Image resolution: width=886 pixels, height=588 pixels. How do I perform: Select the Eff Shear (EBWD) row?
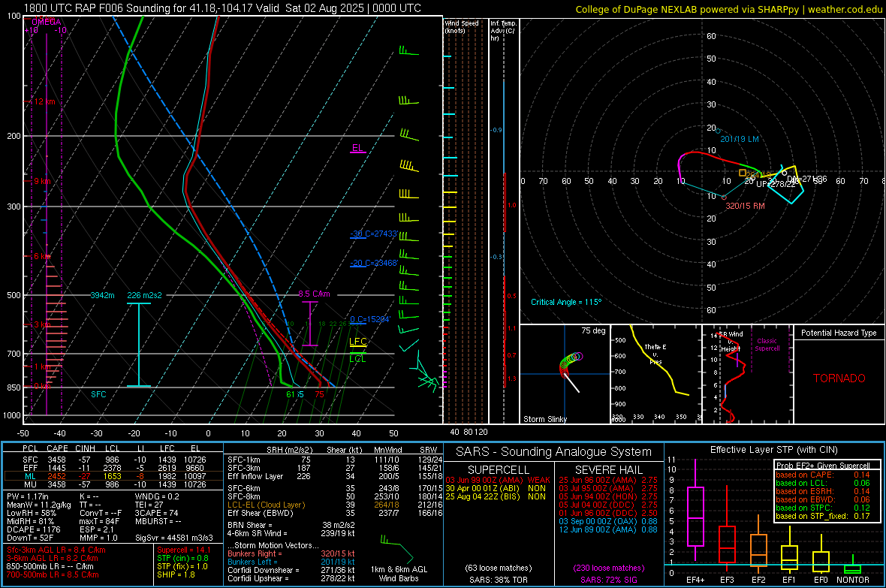pos(335,514)
